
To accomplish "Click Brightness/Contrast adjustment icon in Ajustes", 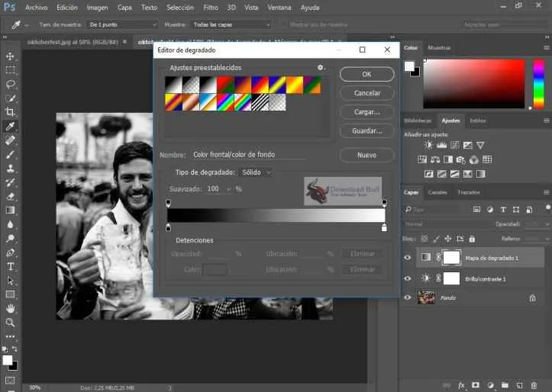I will click(x=428, y=145).
